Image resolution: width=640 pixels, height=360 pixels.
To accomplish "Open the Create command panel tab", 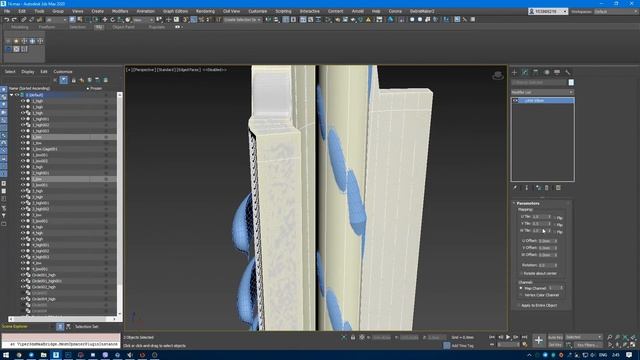I will point(514,72).
